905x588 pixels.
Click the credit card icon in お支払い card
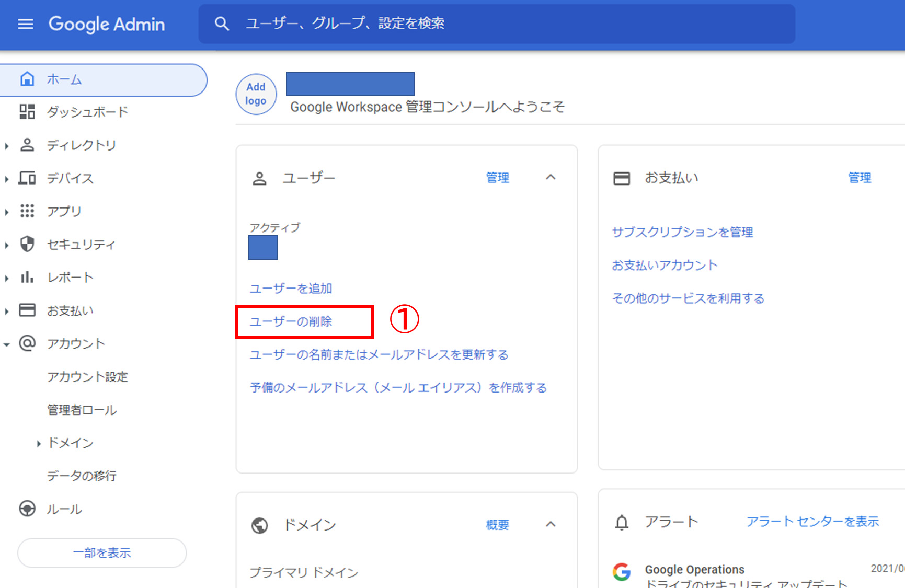[622, 178]
